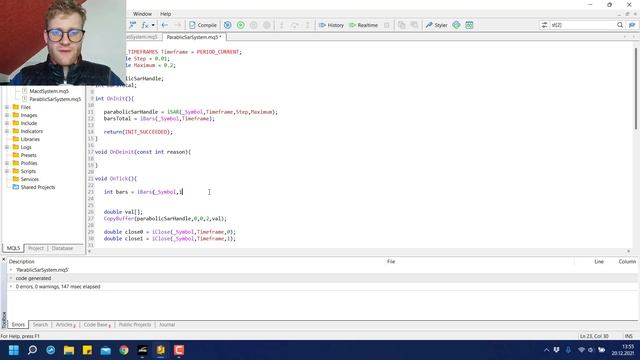Open Windows taskbar search

click(x=32, y=350)
